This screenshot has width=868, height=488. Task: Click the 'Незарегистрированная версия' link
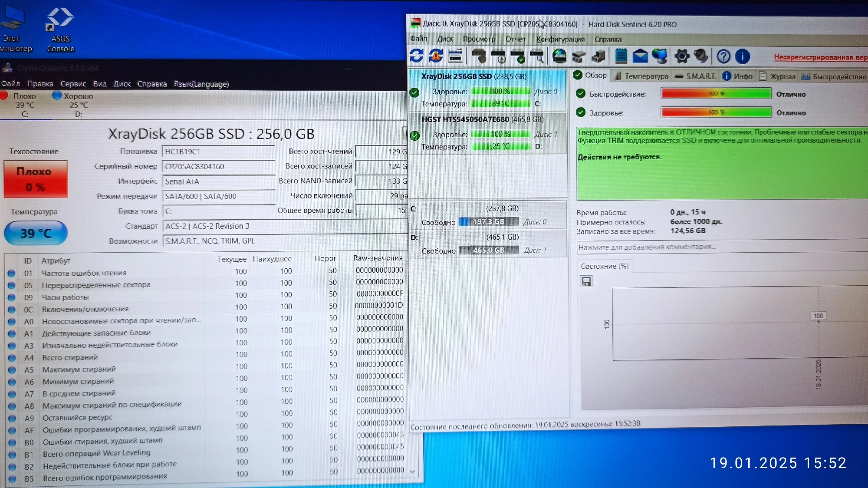click(x=821, y=57)
